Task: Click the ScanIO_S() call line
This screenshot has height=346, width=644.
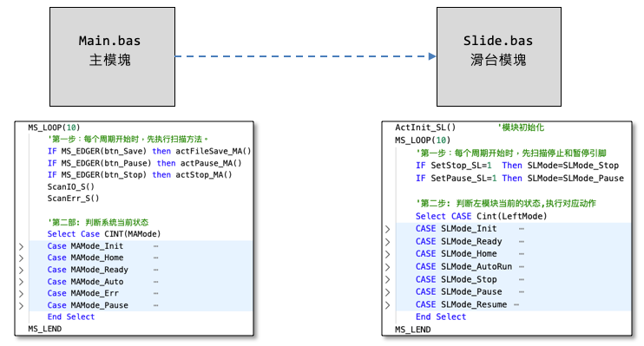Action: [70, 186]
